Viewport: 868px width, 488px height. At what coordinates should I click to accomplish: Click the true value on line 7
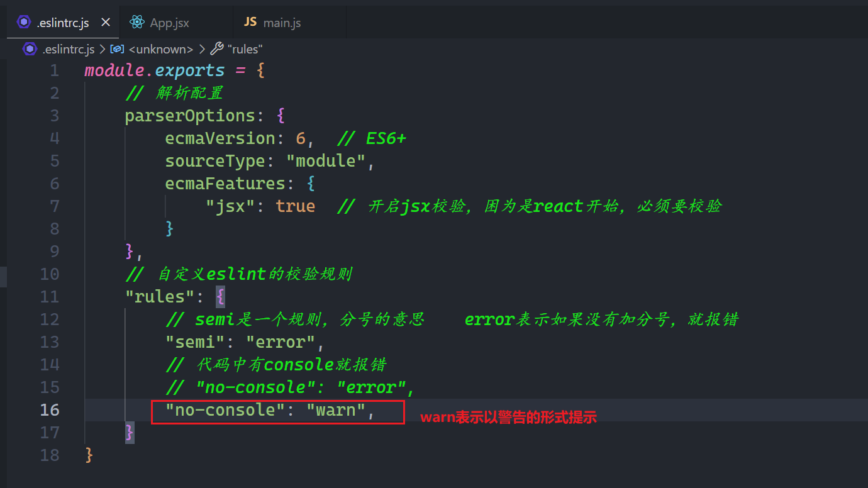296,206
